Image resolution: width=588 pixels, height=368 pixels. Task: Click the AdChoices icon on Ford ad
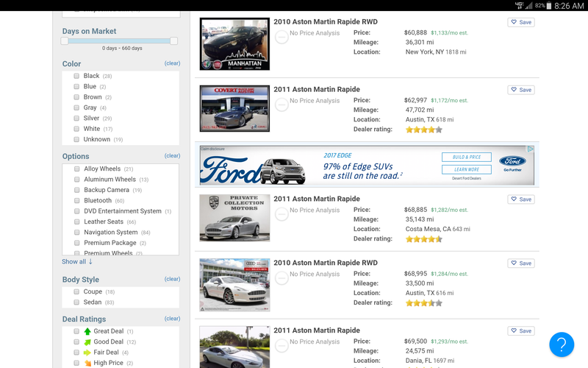click(531, 149)
